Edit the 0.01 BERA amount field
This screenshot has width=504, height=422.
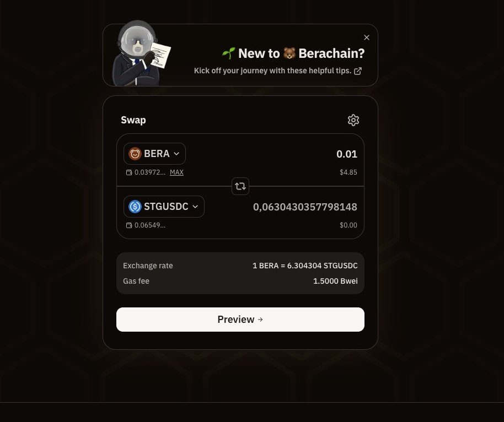[x=347, y=154]
